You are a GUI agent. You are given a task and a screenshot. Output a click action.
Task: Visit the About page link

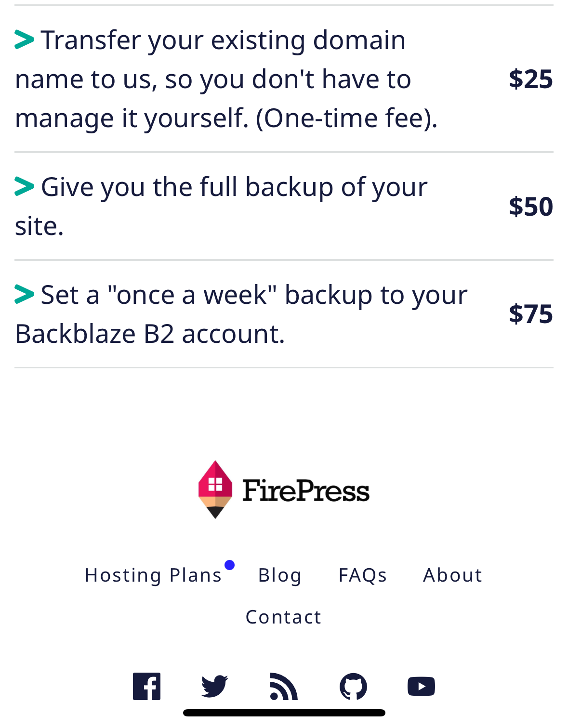click(453, 575)
